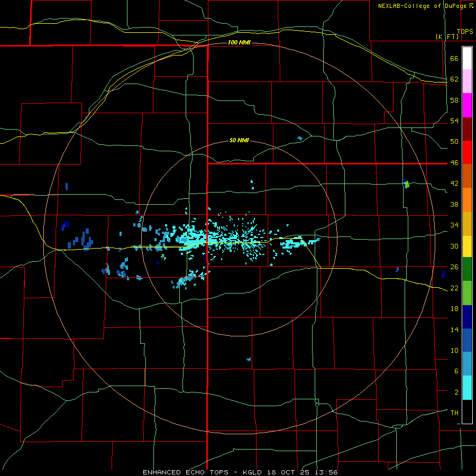476x476 pixels.
Task: Click the legend value 38
Action: 454,204
